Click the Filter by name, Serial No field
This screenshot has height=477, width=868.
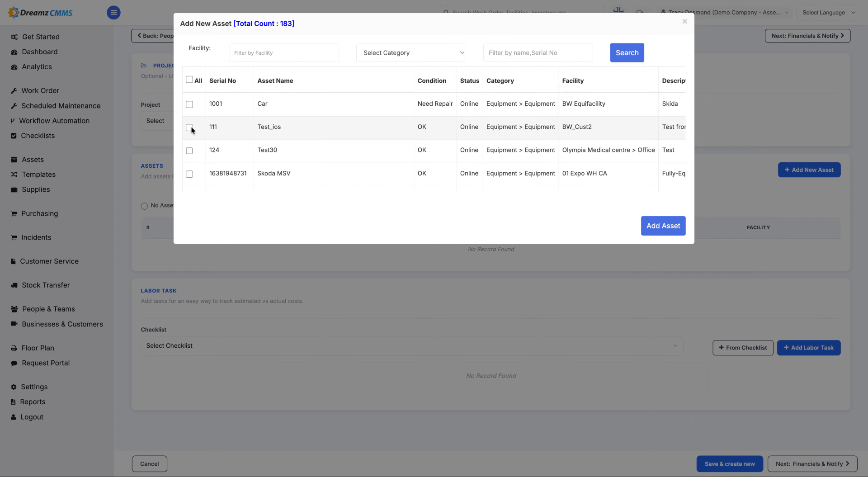click(538, 53)
